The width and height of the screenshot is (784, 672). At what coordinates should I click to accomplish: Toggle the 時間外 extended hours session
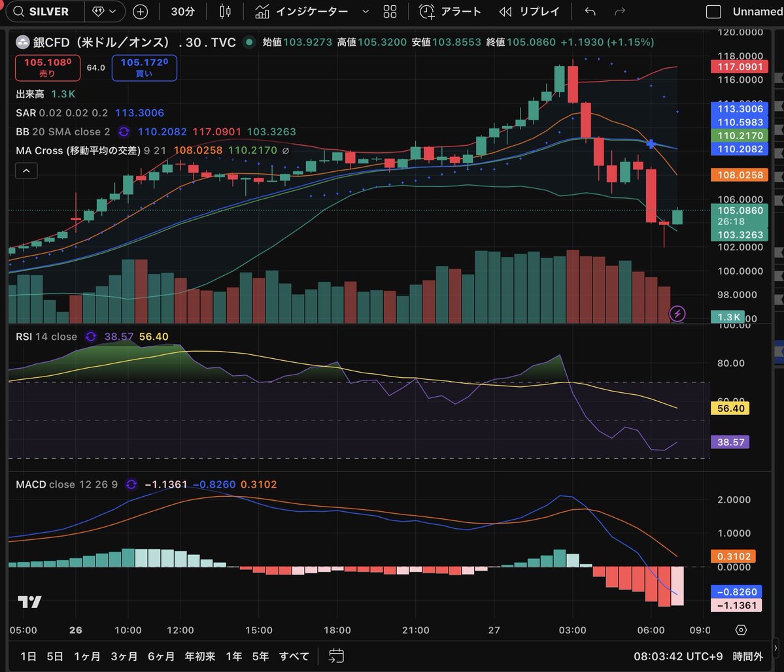click(748, 656)
